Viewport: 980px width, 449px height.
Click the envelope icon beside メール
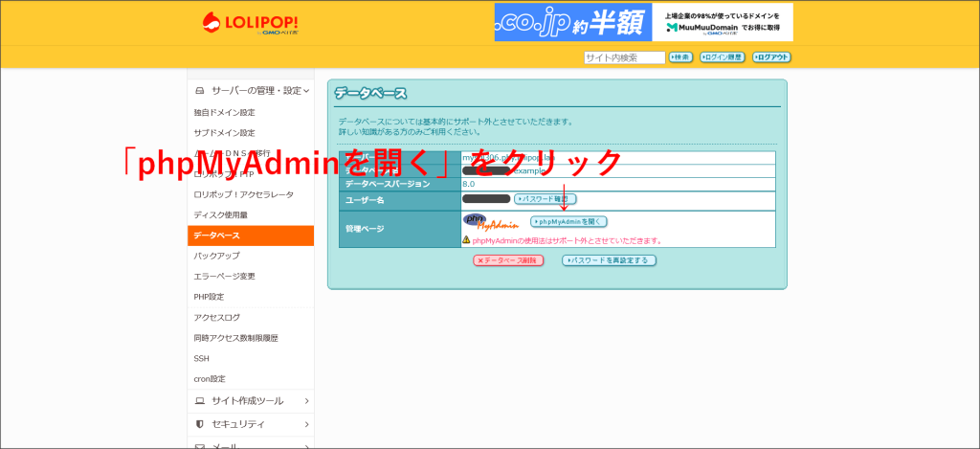pos(200,445)
